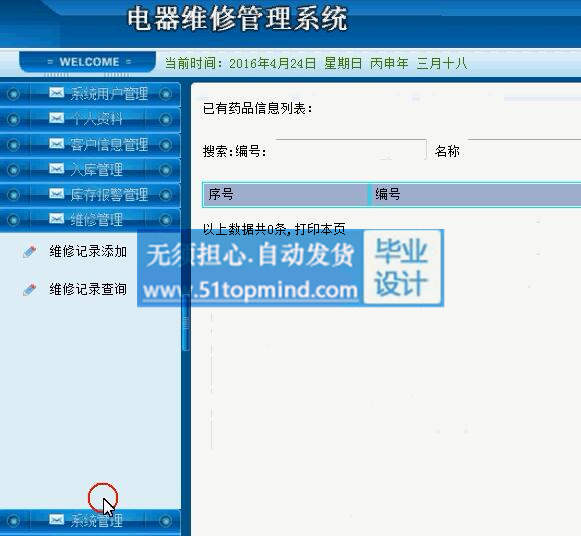
Task: Open the 库存报警管理 menu section
Action: [x=90, y=194]
